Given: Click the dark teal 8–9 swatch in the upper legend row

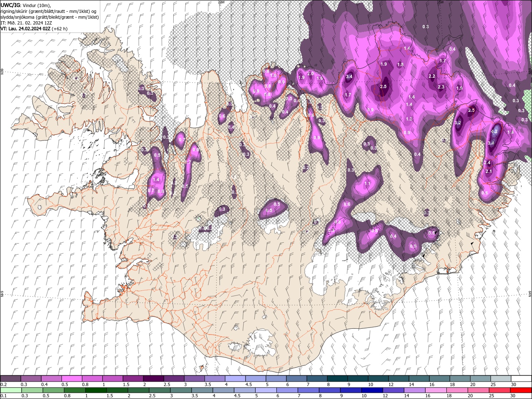Looking at the screenshot, I should click(337, 379).
